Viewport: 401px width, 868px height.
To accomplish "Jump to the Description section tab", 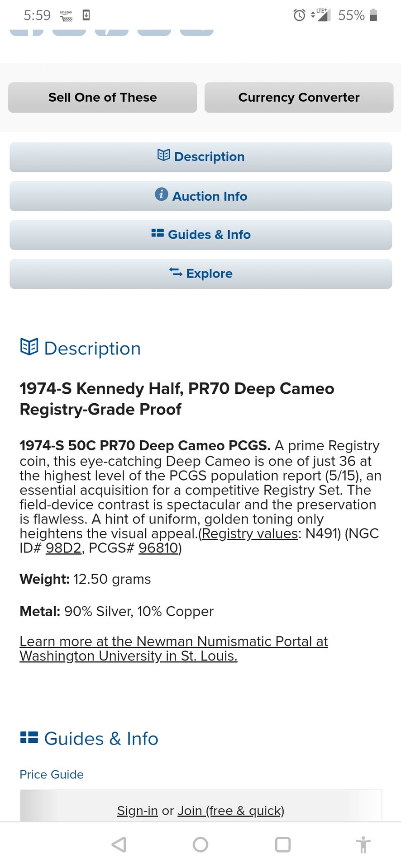I will point(200,157).
